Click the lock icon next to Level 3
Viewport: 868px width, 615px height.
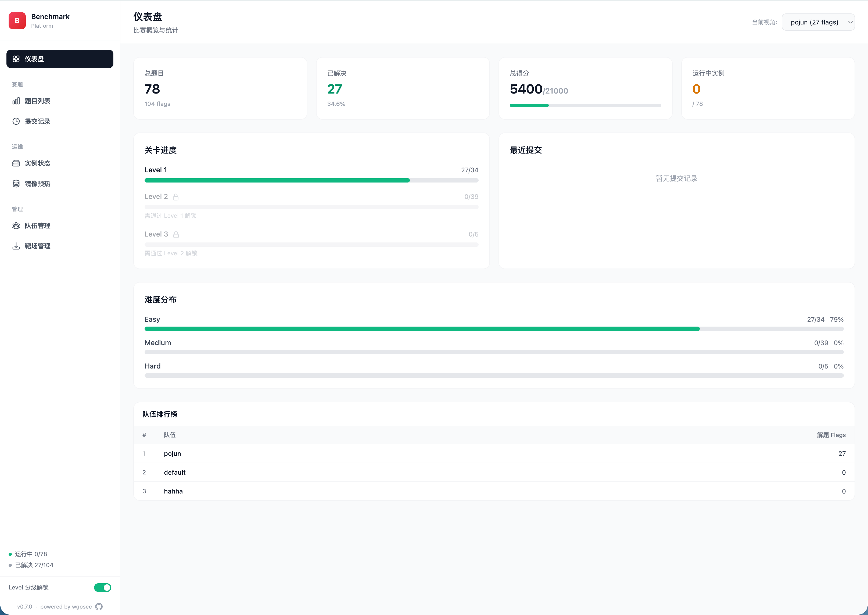pyautogui.click(x=176, y=235)
